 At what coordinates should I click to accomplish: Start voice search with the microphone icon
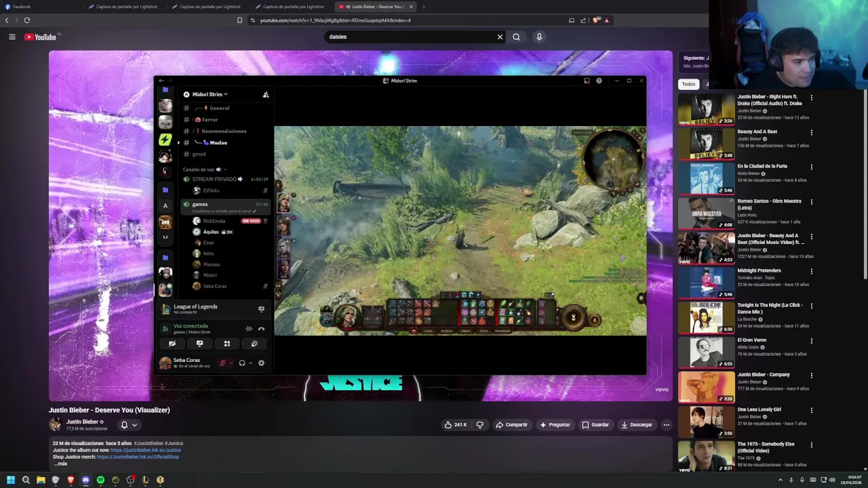pyautogui.click(x=539, y=37)
